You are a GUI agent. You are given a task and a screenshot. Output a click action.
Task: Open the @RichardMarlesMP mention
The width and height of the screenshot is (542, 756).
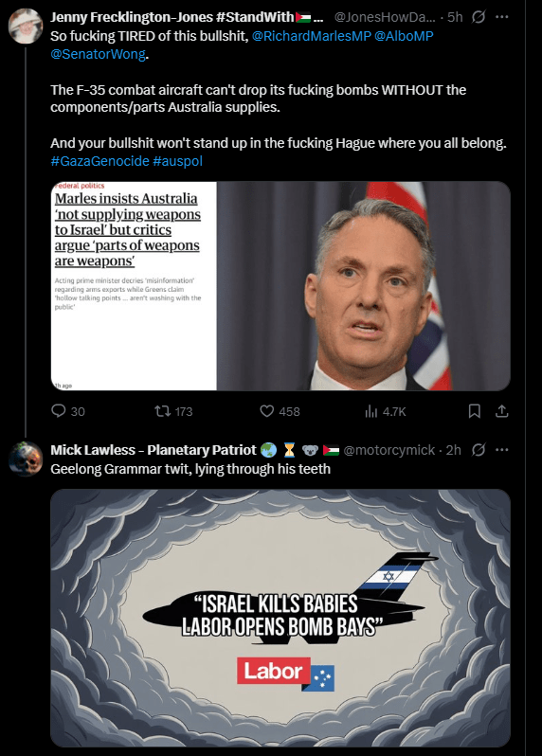click(311, 36)
